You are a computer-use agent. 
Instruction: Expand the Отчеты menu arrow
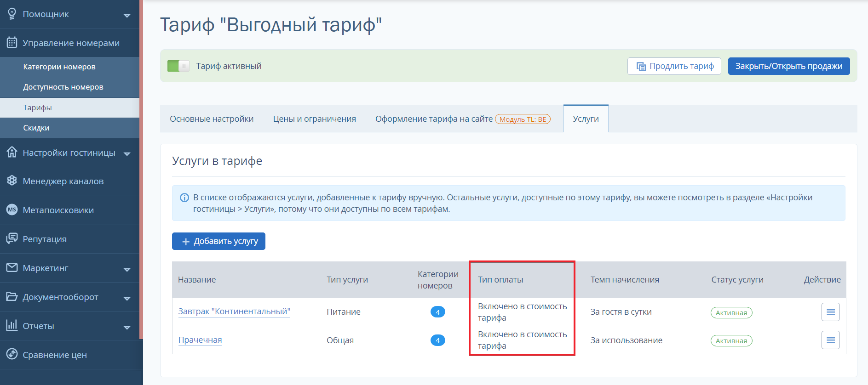point(127,327)
